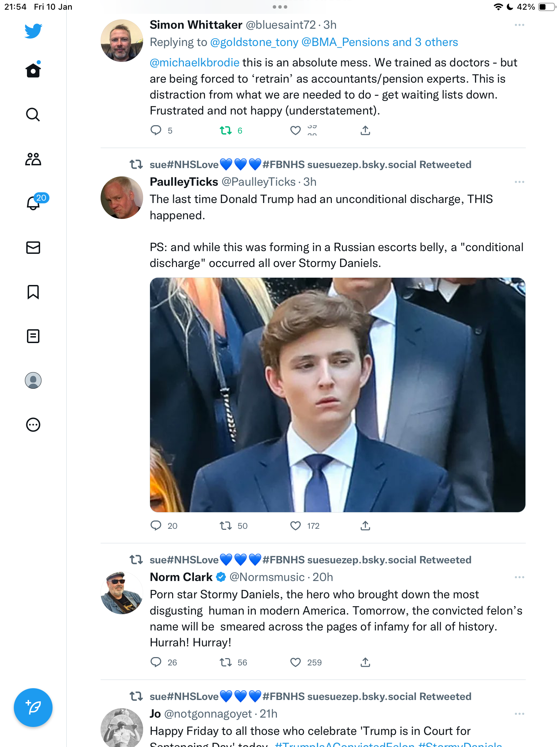Open more options on PaulleyTicks tweet
This screenshot has width=560, height=747.
[x=519, y=182]
